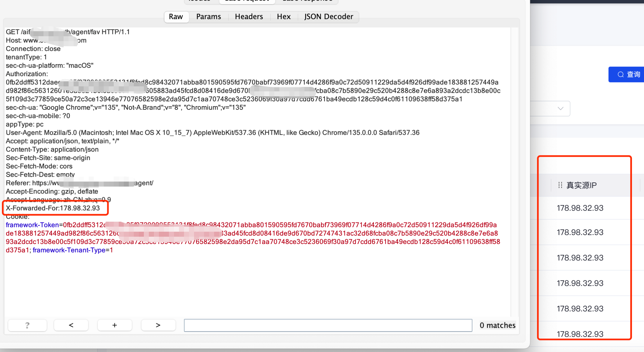Focus the search text field

(x=328, y=325)
